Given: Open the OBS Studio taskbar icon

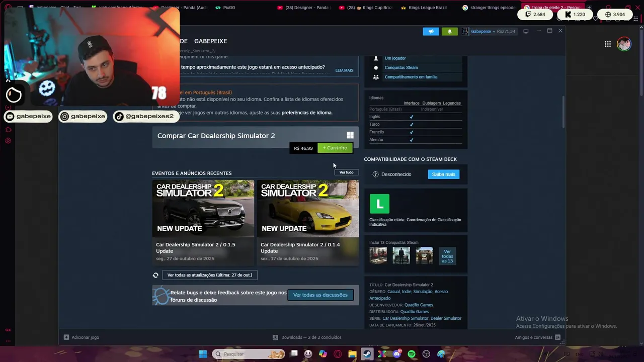Looking at the screenshot, I should (x=427, y=354).
